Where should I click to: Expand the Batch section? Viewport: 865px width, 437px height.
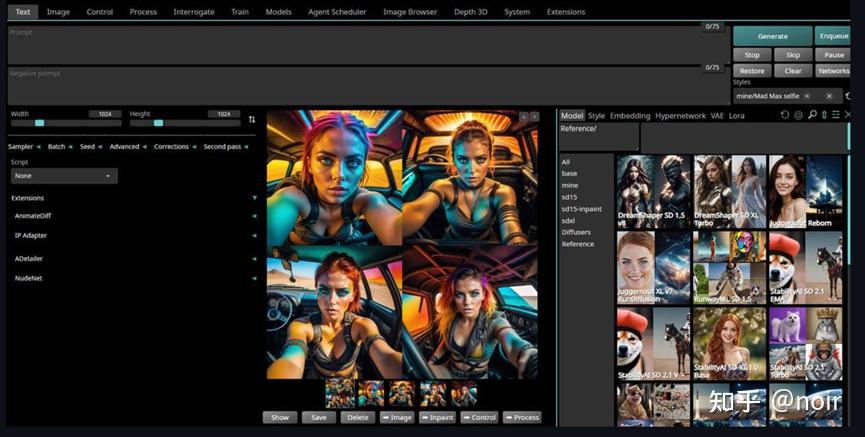[x=60, y=147]
